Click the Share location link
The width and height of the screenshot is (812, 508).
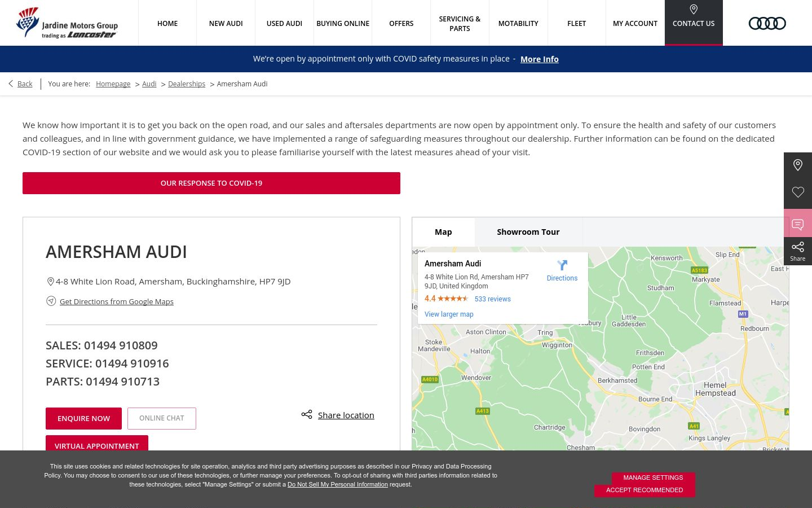(346, 415)
